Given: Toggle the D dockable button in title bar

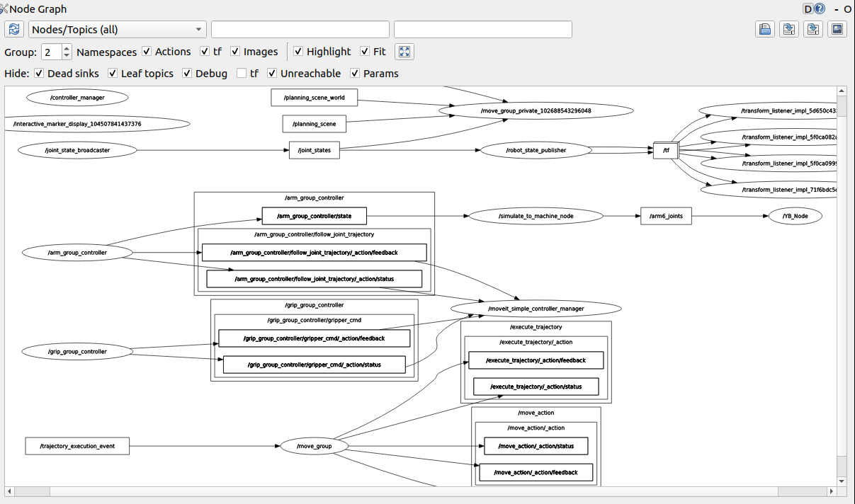Looking at the screenshot, I should pos(808,9).
